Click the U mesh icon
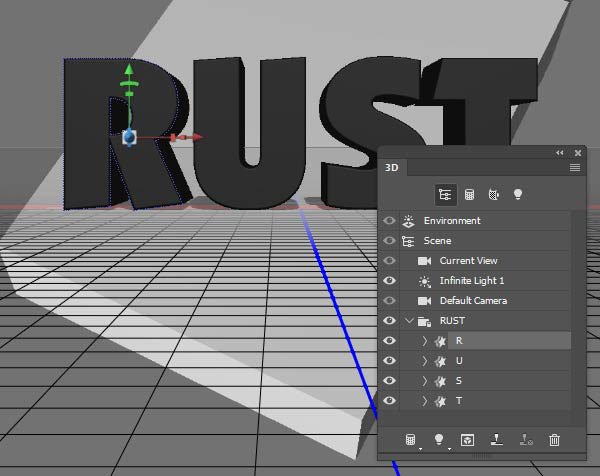The height and width of the screenshot is (476, 600). coord(440,361)
